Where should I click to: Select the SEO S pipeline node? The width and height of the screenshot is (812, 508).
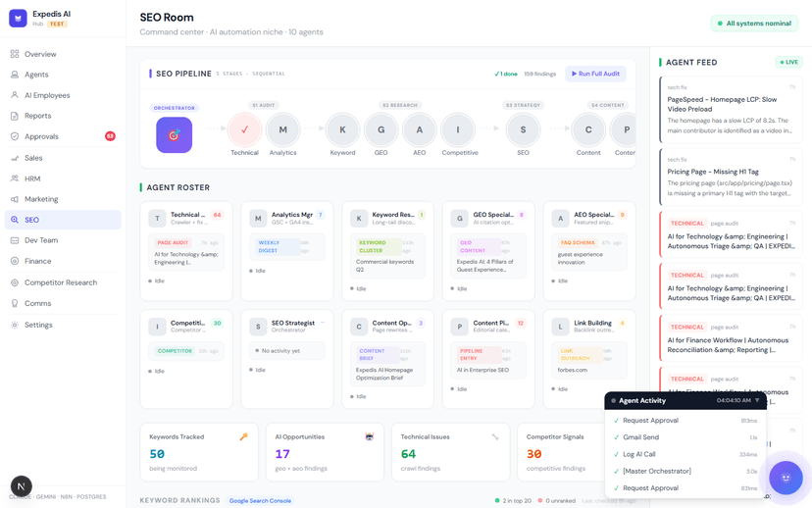click(x=523, y=130)
